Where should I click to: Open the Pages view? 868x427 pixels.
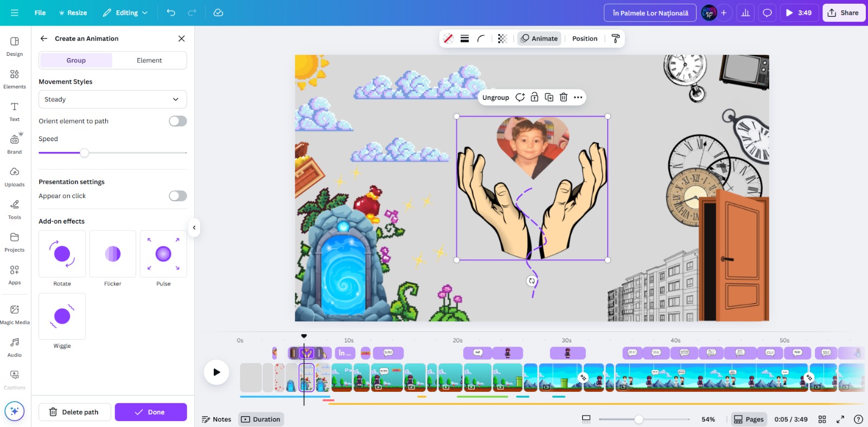tap(749, 419)
